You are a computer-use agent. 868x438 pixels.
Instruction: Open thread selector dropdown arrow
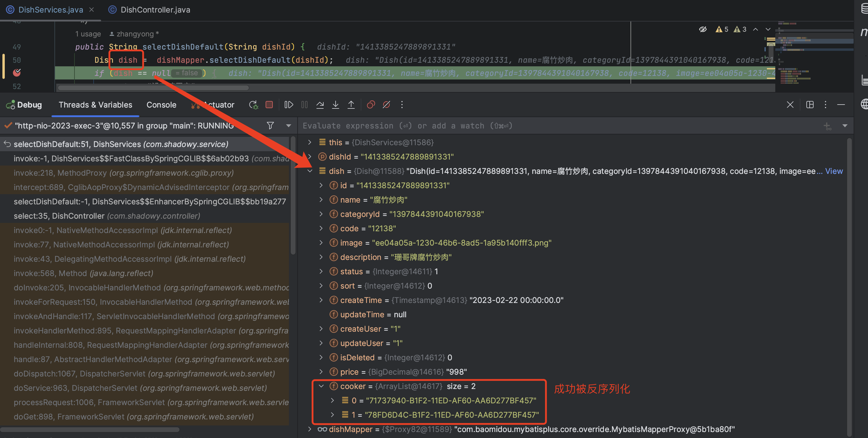(288, 125)
